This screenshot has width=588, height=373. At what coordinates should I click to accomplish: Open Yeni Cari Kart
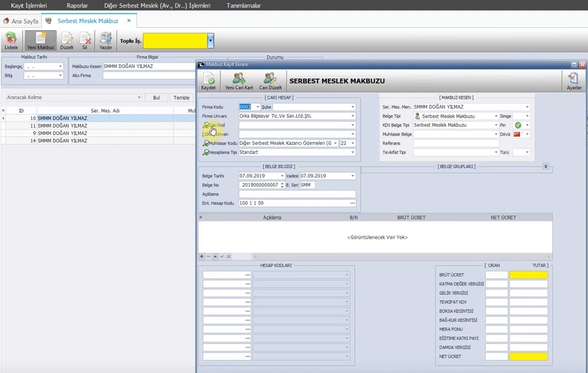239,81
